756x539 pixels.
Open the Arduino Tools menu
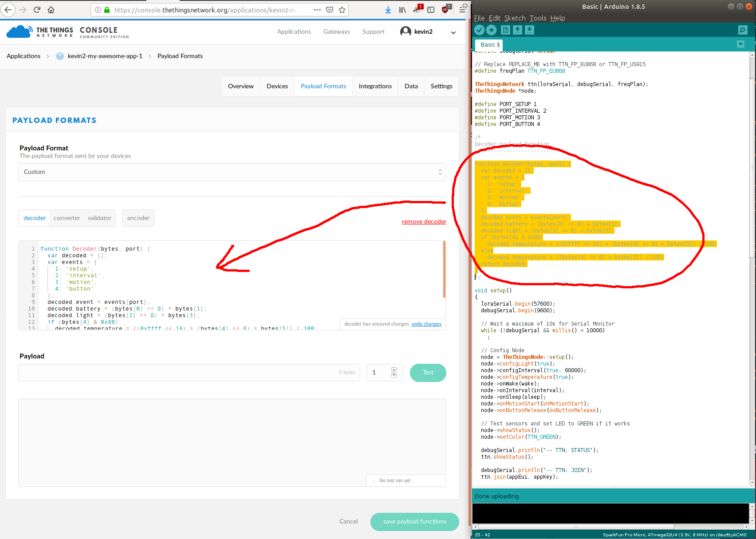tap(538, 18)
